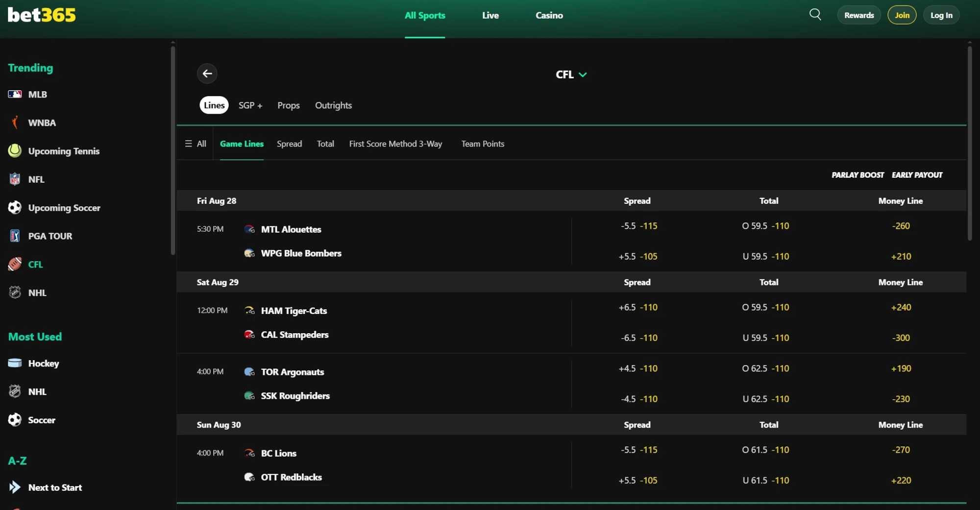Select the PGA TOUR icon
This screenshot has height=510, width=980.
[x=15, y=236]
